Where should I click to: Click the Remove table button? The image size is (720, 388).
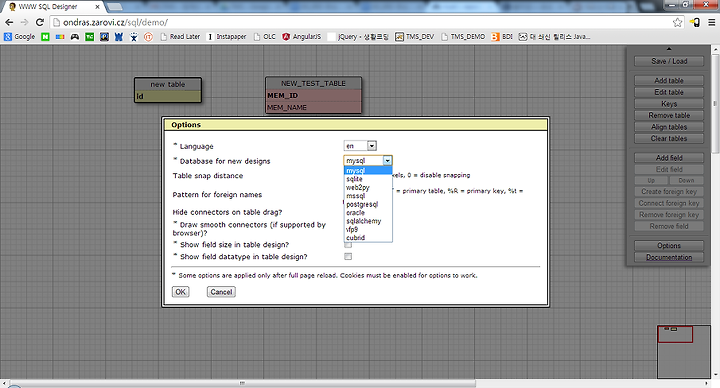[669, 115]
